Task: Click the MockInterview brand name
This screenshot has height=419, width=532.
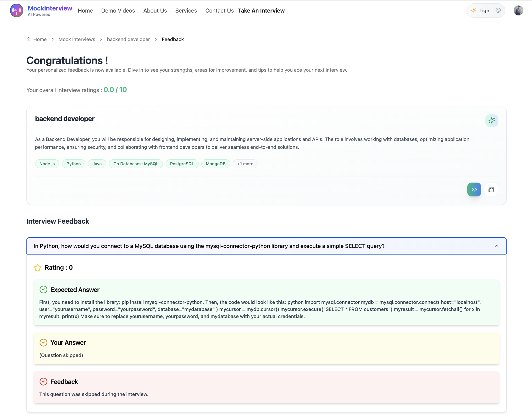Action: point(50,8)
